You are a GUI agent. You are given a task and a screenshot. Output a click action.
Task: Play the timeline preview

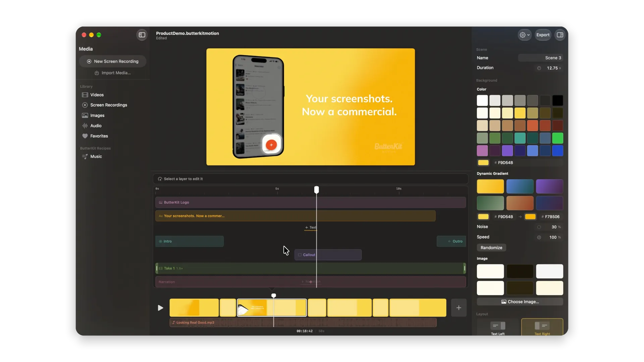point(160,308)
